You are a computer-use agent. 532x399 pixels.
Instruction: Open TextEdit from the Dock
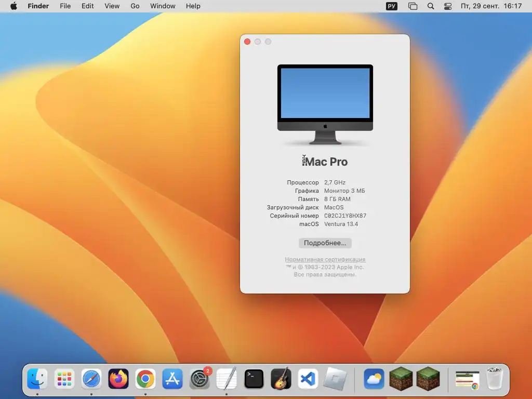[x=227, y=379]
